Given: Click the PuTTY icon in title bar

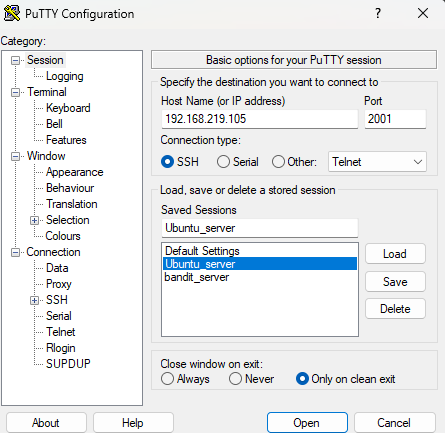Looking at the screenshot, I should click(12, 14).
